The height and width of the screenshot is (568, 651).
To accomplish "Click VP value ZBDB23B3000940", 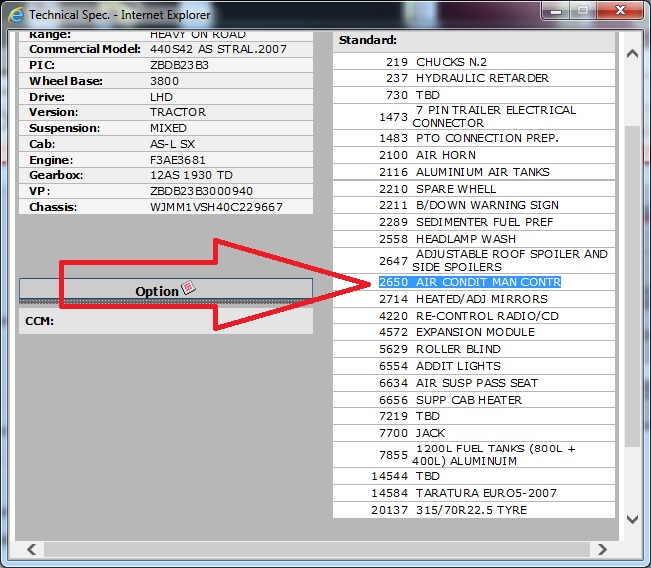I will tap(201, 191).
